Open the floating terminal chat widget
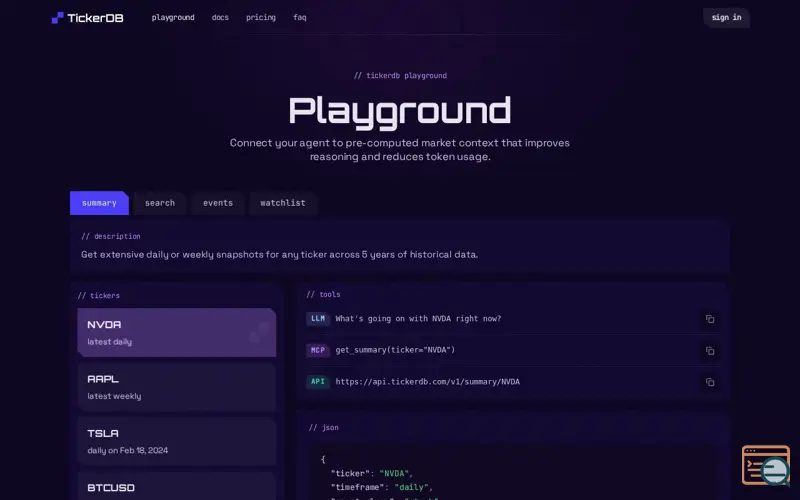Viewport: 800px width, 500px height. (x=766, y=465)
